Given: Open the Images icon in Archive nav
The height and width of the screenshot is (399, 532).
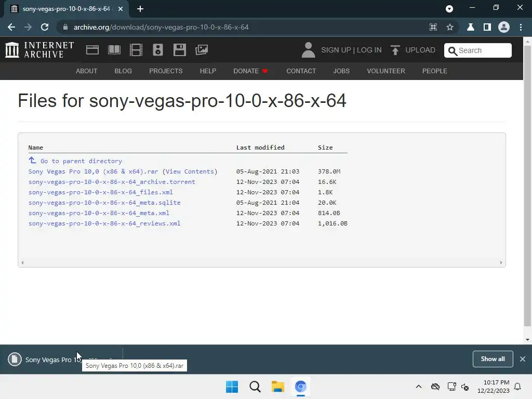Looking at the screenshot, I should pyautogui.click(x=202, y=50).
